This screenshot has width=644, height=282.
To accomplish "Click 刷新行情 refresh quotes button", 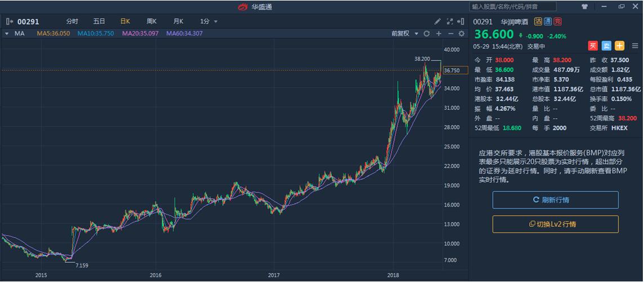I will click(x=555, y=200).
